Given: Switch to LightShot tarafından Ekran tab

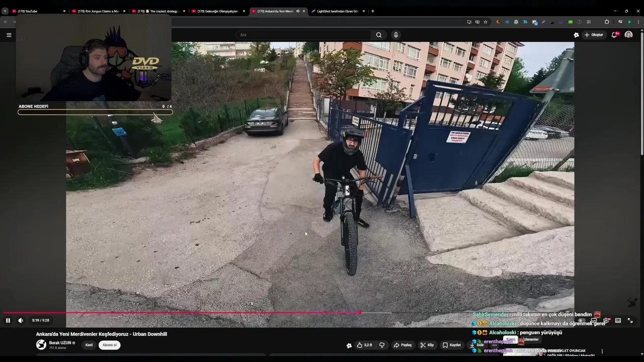Looking at the screenshot, I should pyautogui.click(x=339, y=11).
